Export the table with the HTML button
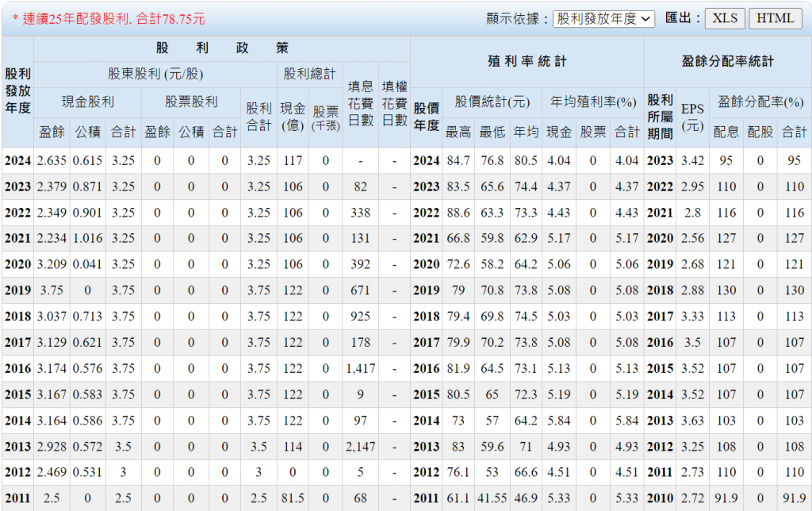This screenshot has height=511, width=812. tap(775, 18)
